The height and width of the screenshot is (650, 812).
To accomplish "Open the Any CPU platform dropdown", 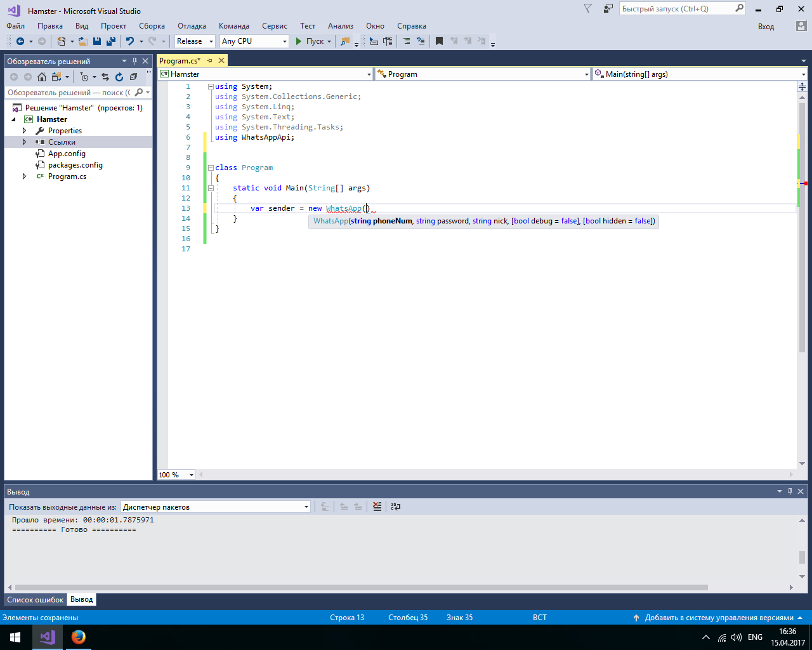I will pyautogui.click(x=284, y=41).
